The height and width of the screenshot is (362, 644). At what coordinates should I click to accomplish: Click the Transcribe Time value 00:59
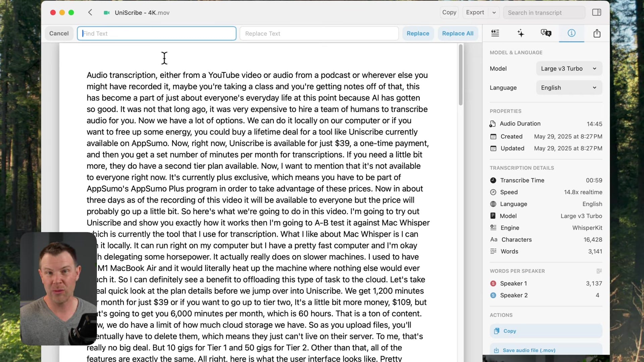coord(594,180)
